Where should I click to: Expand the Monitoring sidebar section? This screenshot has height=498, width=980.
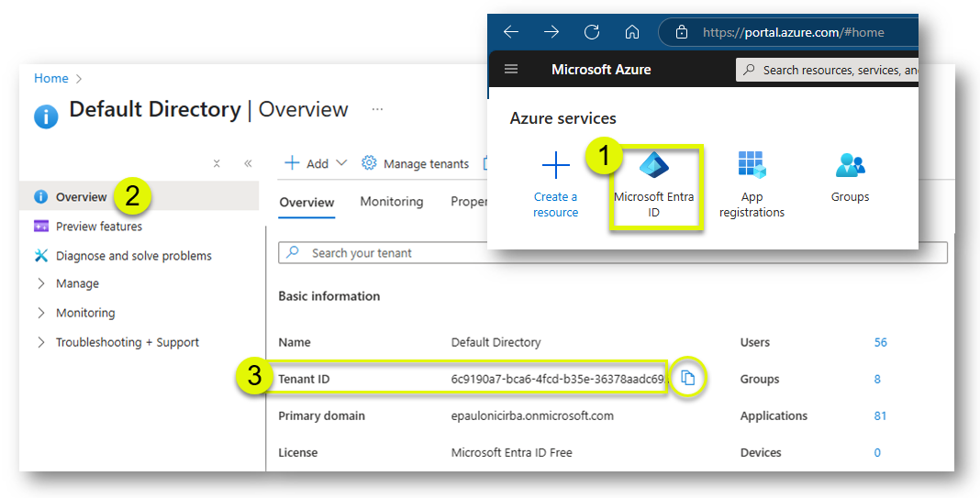click(75, 313)
